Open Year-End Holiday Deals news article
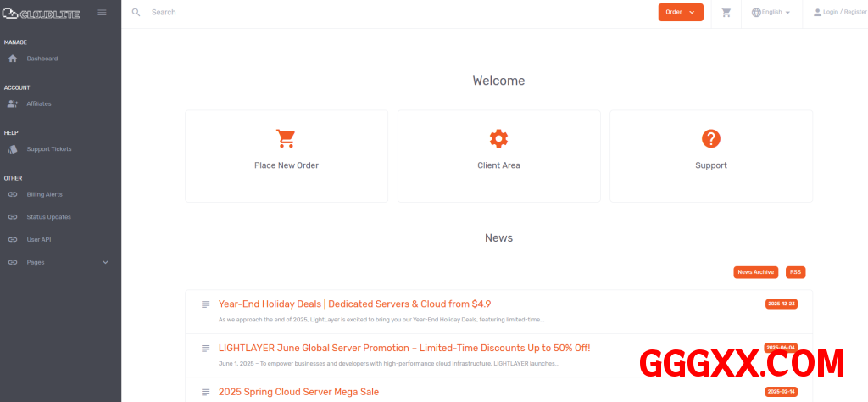The width and height of the screenshot is (868, 402). point(354,304)
